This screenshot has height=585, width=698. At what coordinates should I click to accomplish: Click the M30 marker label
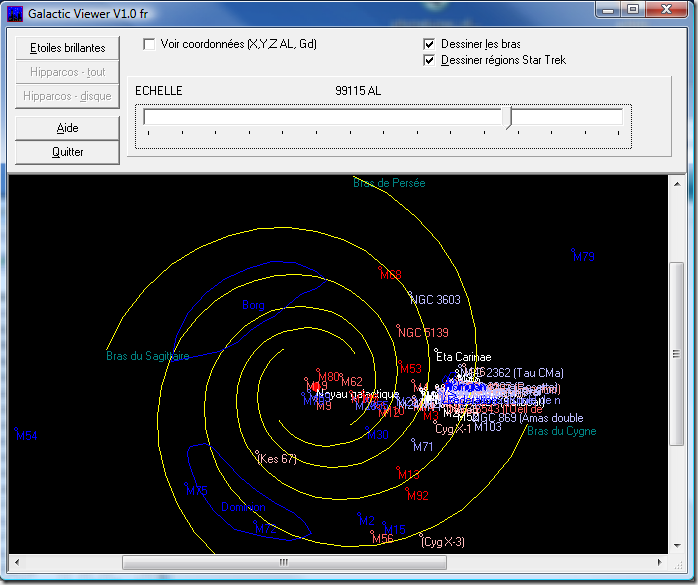377,435
